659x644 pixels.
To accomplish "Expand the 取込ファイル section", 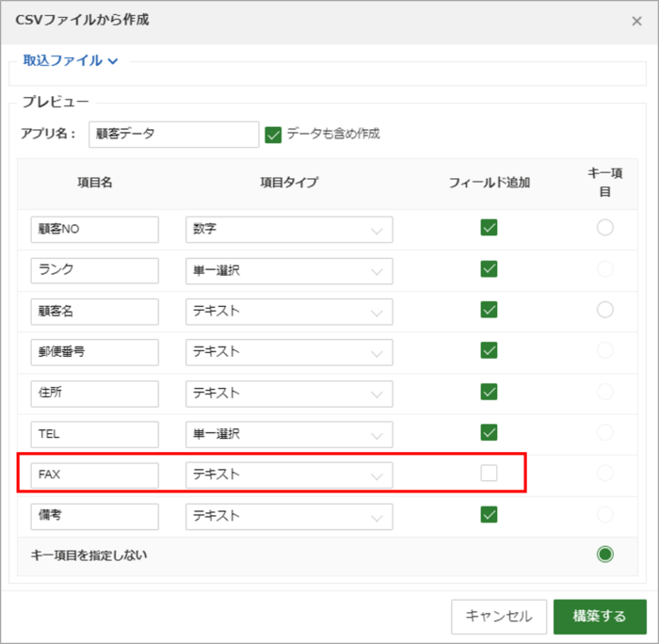I will pyautogui.click(x=71, y=61).
